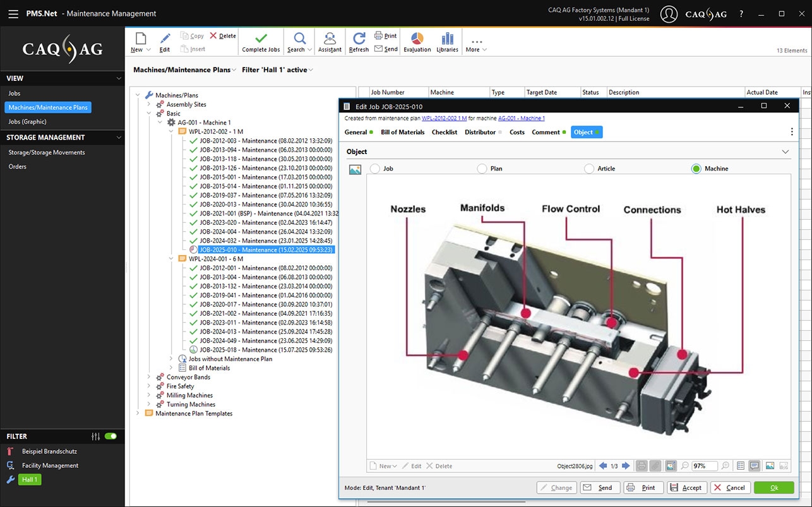Click the Assistant icon in toolbar

click(330, 39)
